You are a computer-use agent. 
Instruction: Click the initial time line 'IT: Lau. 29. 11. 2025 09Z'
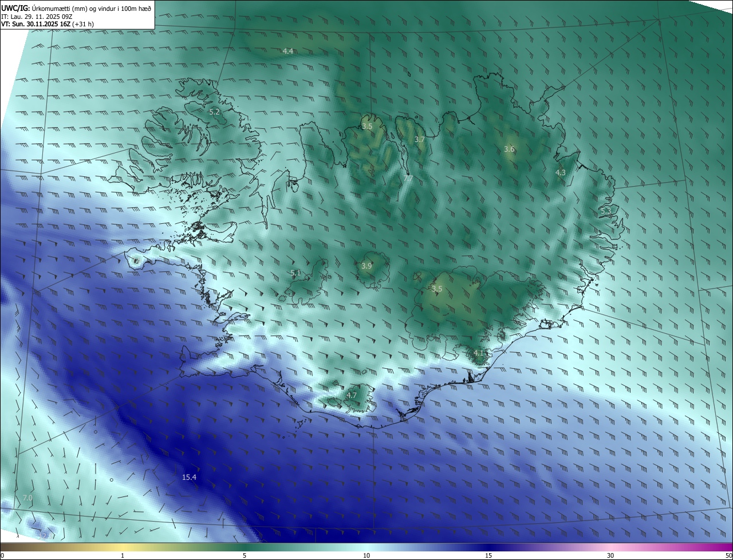tap(38, 17)
